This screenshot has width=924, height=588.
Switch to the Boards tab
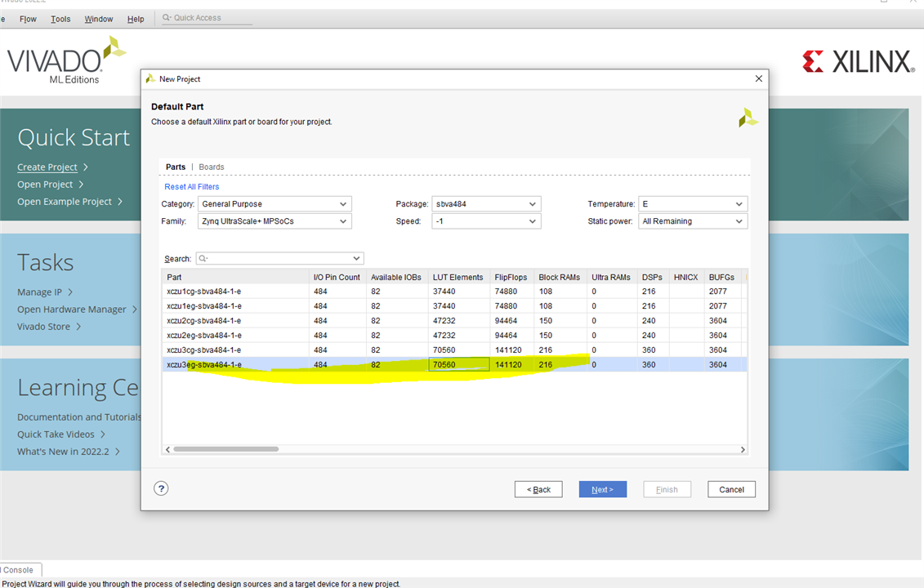point(212,167)
